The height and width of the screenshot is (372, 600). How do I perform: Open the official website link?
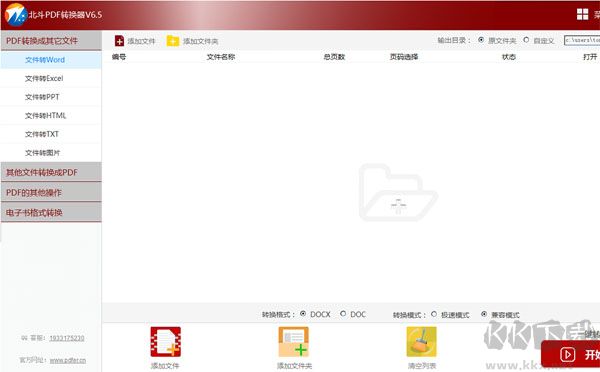click(68, 360)
